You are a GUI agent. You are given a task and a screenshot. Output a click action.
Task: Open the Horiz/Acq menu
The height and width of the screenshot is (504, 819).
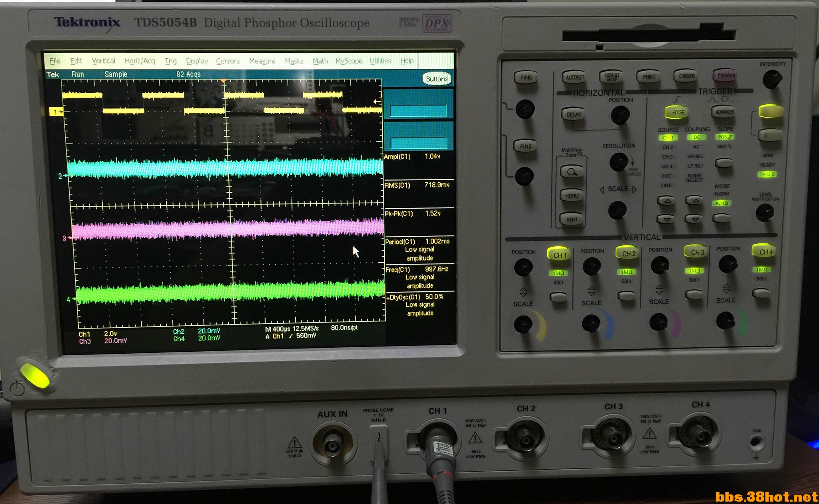(140, 61)
